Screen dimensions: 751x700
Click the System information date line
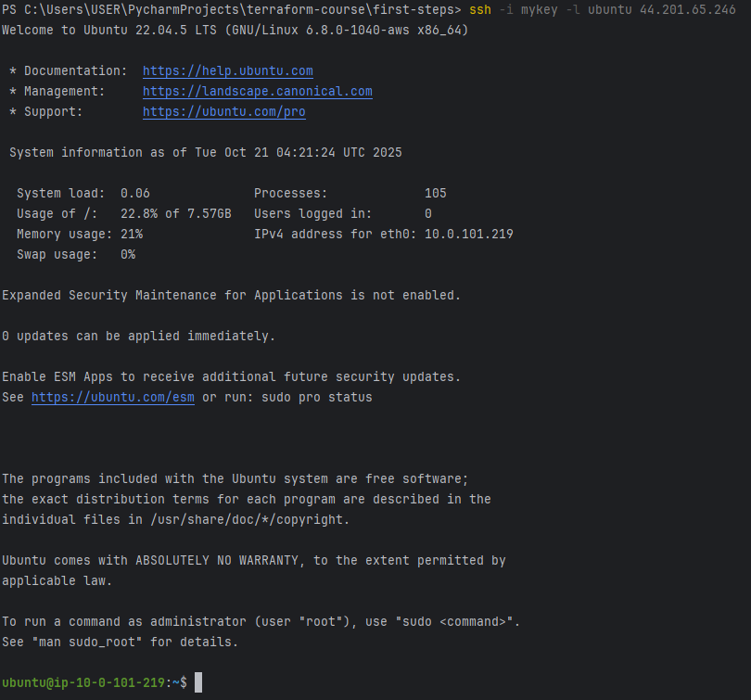point(206,153)
